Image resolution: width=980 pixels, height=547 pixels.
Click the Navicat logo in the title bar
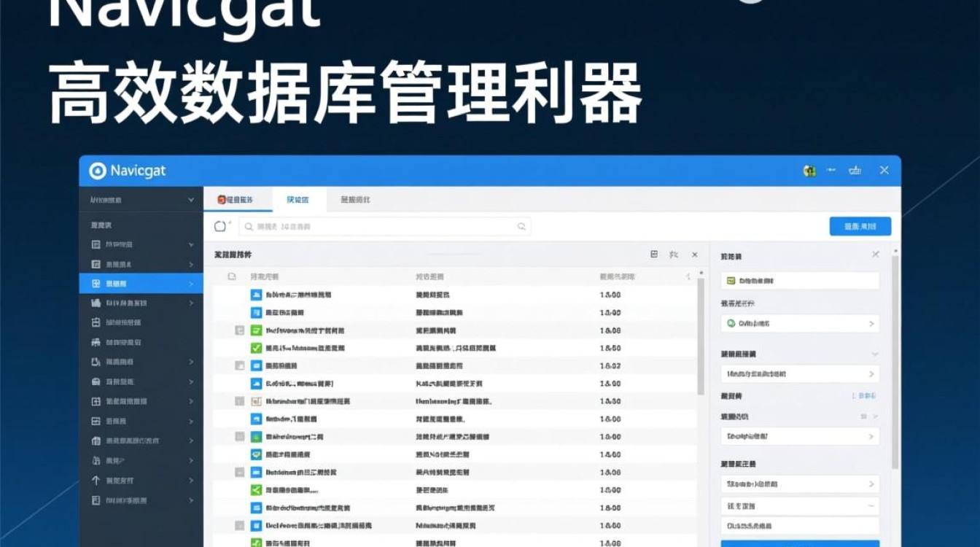coord(98,171)
